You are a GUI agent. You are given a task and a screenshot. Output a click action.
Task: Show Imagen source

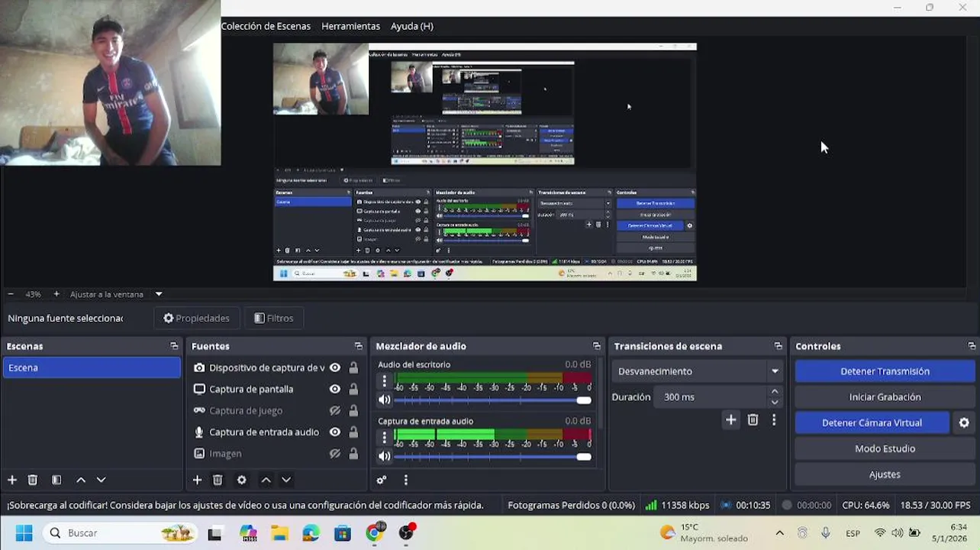tap(334, 453)
